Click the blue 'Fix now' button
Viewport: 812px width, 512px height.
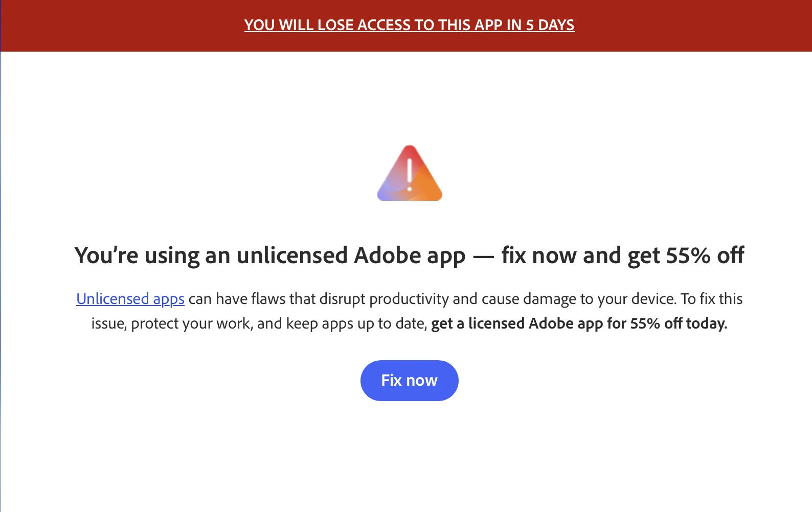pos(409,381)
